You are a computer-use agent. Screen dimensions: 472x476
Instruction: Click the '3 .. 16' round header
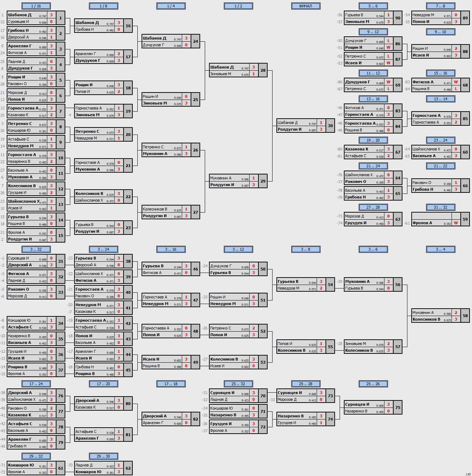click(171, 249)
